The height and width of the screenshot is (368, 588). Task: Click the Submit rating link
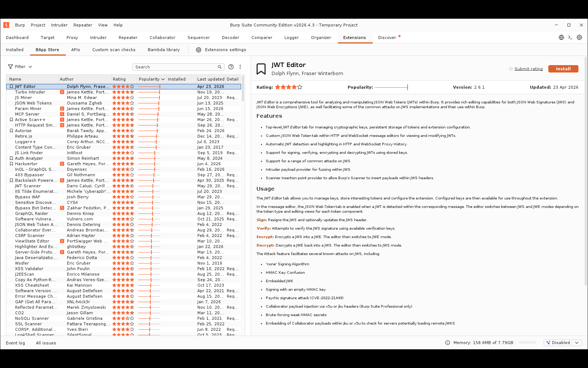[528, 69]
